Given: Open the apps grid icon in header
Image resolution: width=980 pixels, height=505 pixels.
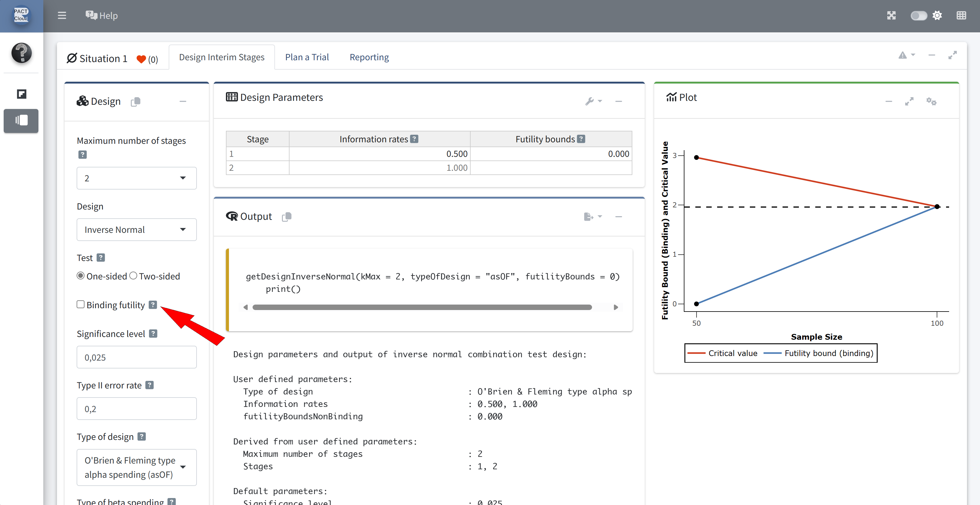Looking at the screenshot, I should [x=961, y=15].
